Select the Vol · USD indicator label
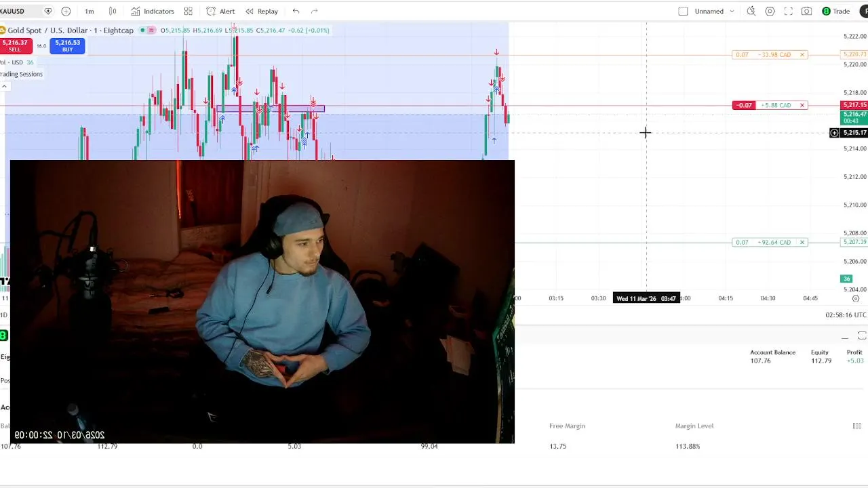Image resolution: width=868 pixels, height=488 pixels. coord(12,62)
